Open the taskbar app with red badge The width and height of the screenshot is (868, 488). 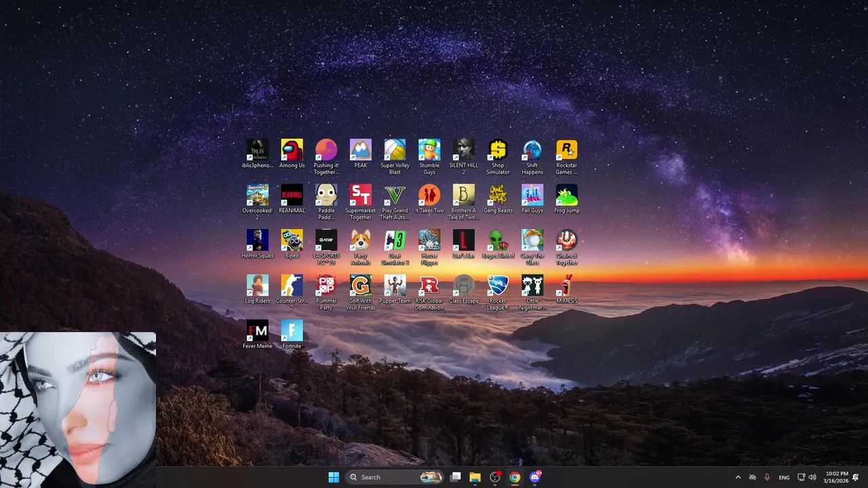pos(495,477)
